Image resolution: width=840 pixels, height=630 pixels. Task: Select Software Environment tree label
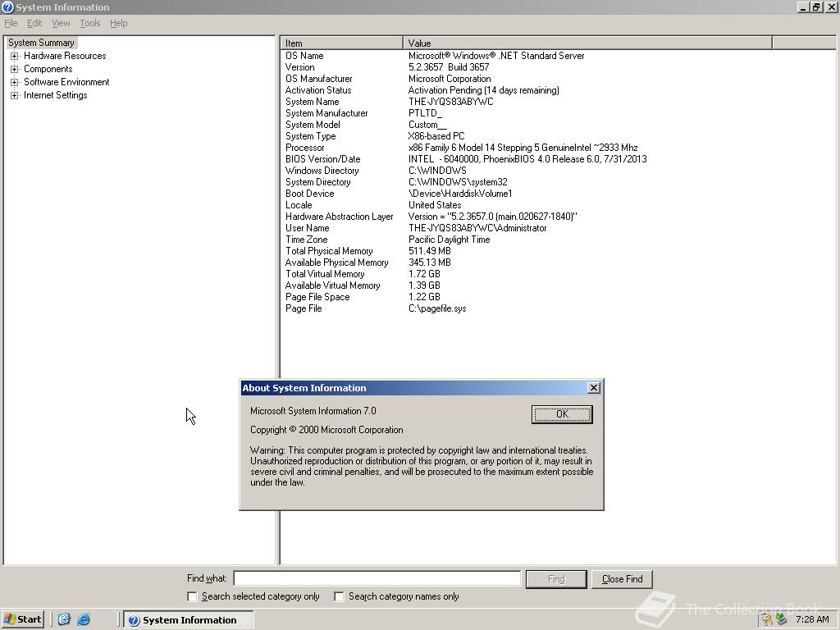coord(66,82)
